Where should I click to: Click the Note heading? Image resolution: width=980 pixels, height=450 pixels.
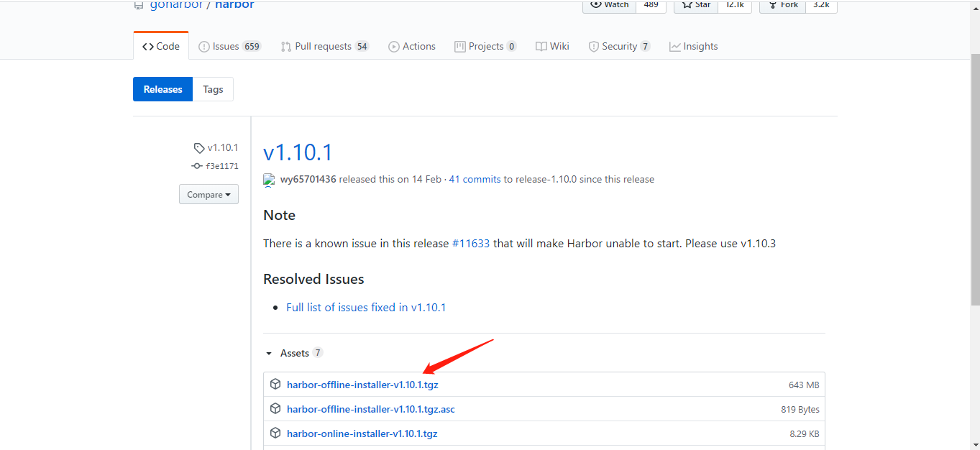tap(279, 215)
